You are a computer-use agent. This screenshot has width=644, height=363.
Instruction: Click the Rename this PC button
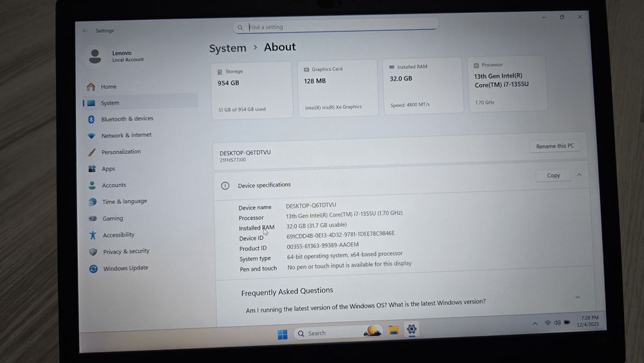tap(555, 146)
